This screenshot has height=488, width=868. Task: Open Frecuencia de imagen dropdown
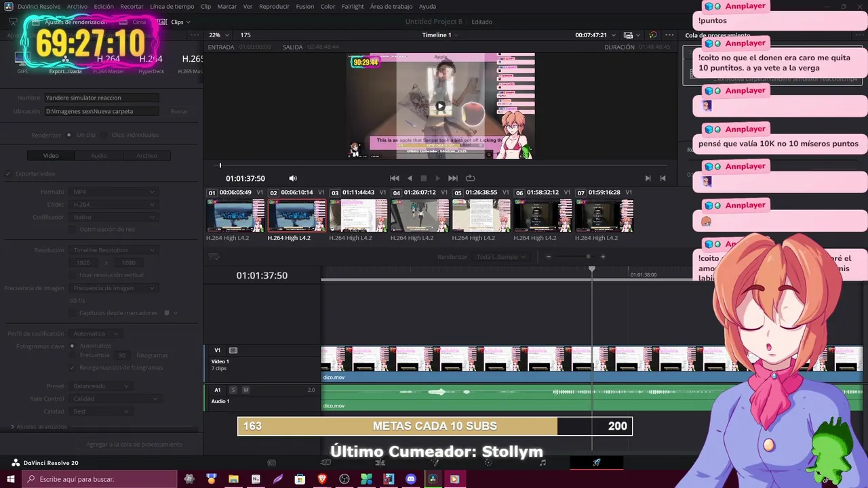[115, 288]
